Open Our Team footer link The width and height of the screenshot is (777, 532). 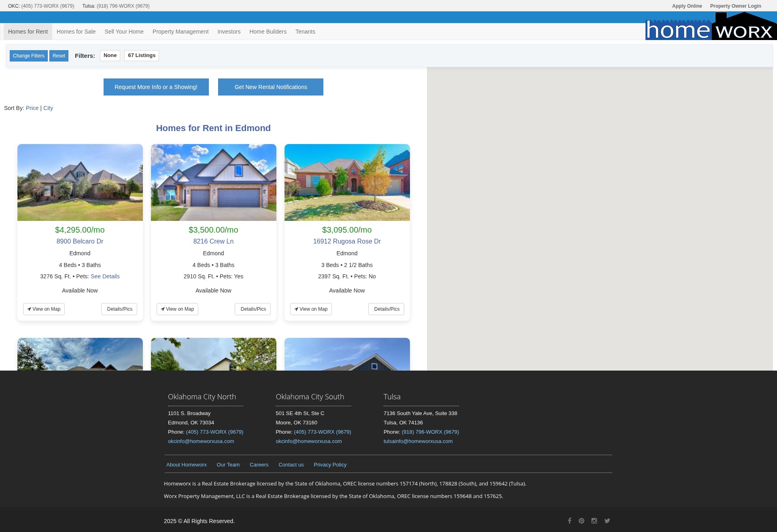228,464
